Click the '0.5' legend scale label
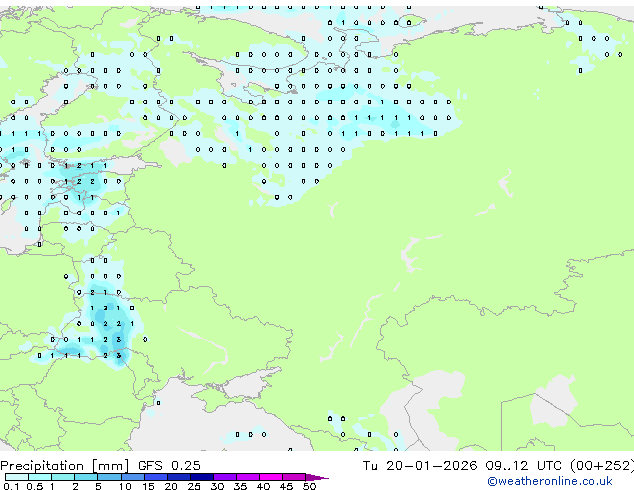The width and height of the screenshot is (634, 490). coord(35,486)
